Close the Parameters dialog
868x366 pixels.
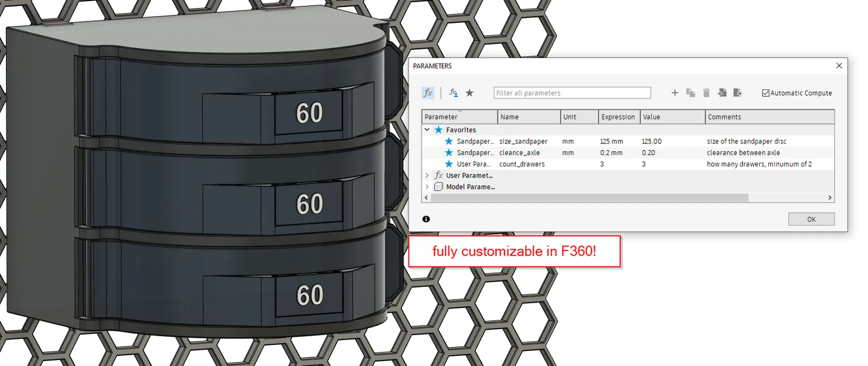[839, 66]
